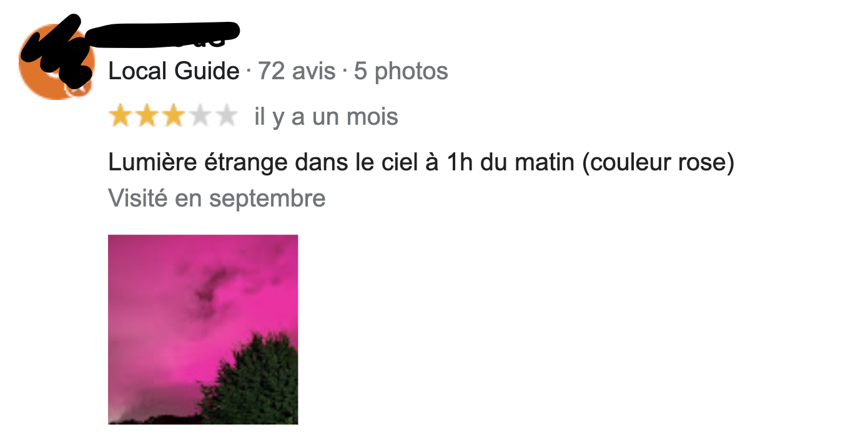Open the reviewer's orange profile avatar

[56, 61]
